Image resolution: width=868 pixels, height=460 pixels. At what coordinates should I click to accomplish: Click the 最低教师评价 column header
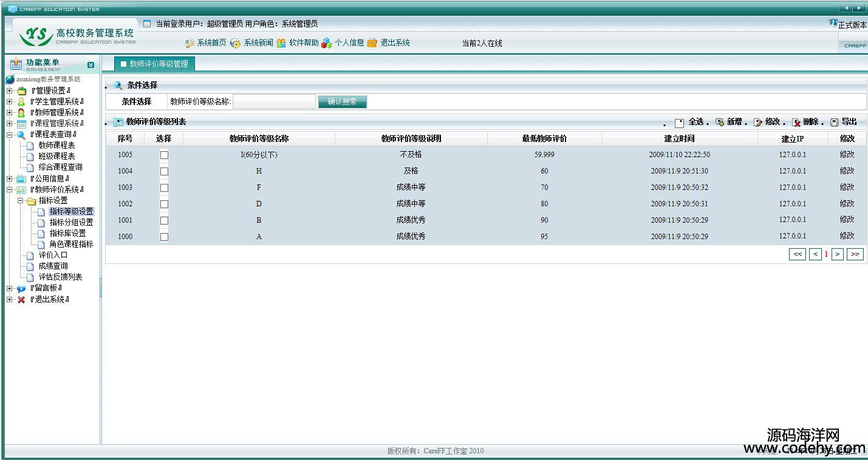[x=544, y=139]
